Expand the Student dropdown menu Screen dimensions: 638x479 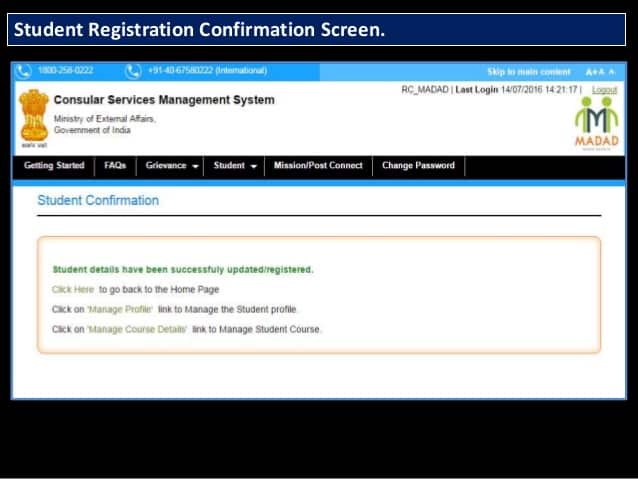click(235, 166)
